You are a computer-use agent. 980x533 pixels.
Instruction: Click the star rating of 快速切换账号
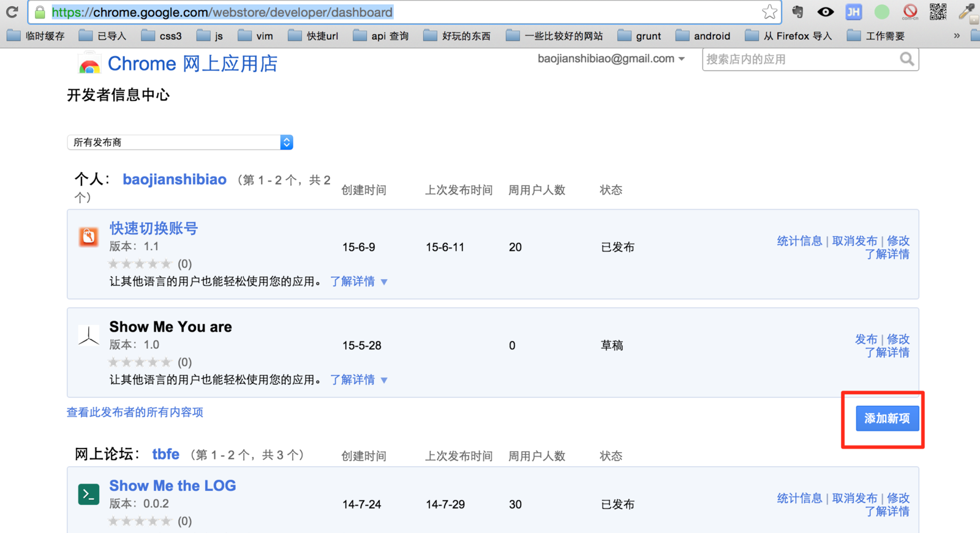click(x=140, y=264)
